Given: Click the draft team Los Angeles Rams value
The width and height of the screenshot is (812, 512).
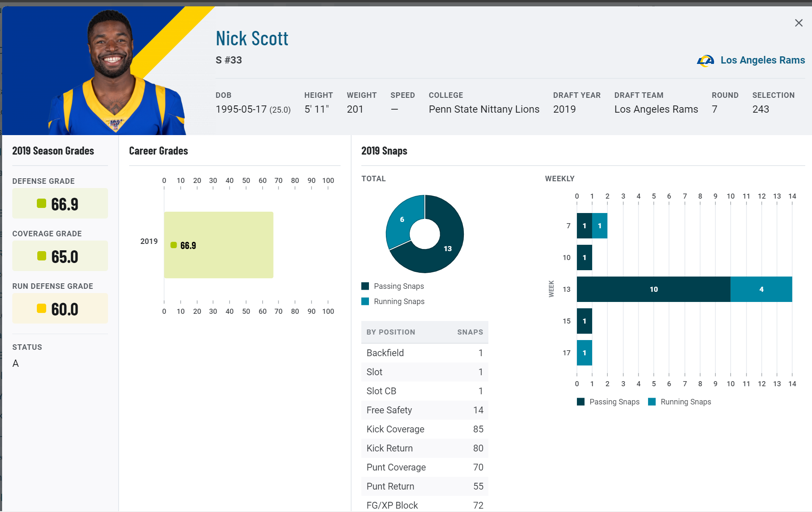Looking at the screenshot, I should (x=656, y=109).
